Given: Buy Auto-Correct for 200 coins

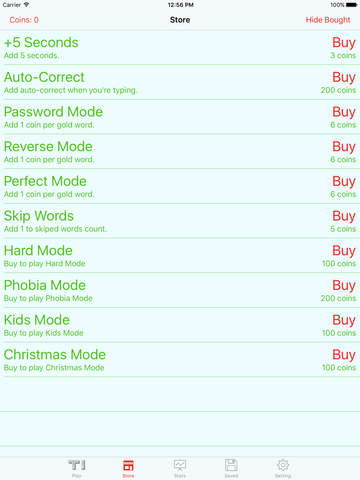Looking at the screenshot, I should pyautogui.click(x=344, y=77).
